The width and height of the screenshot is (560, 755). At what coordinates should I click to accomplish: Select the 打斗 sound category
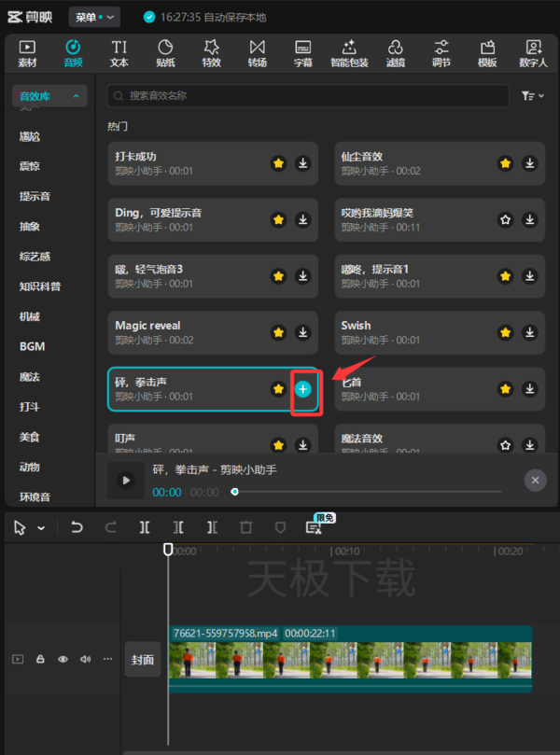[30, 407]
